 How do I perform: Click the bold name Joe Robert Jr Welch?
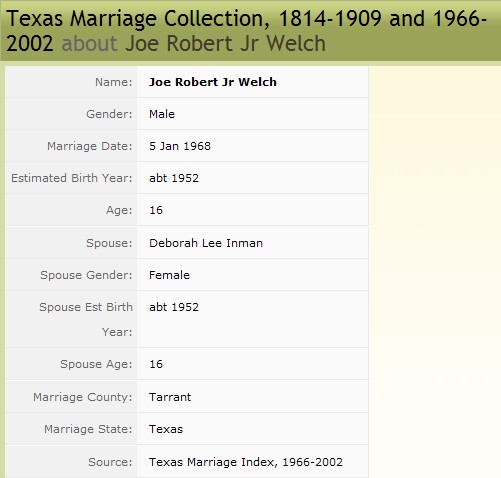[x=213, y=82]
